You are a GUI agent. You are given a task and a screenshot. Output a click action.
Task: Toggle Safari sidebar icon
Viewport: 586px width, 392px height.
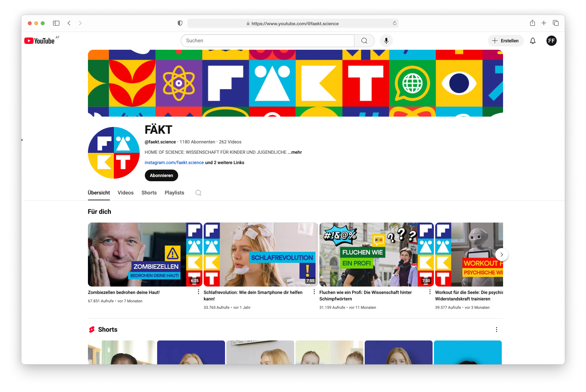56,23
